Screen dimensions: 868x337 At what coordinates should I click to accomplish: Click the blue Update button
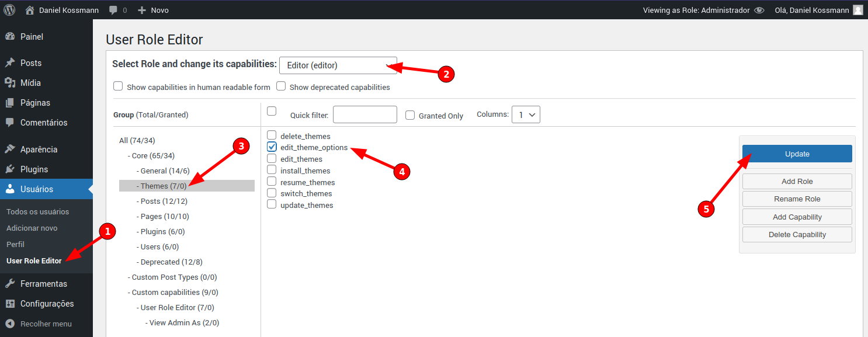coord(797,154)
